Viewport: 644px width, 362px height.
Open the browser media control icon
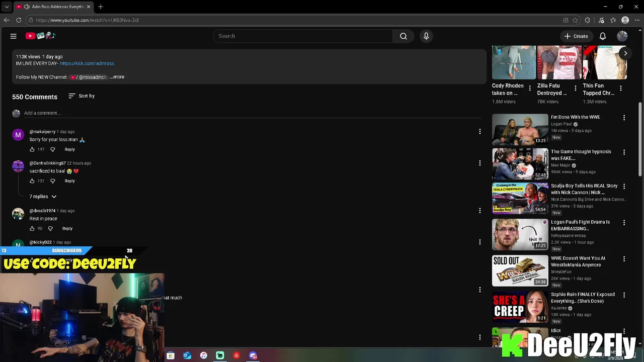click(601, 20)
